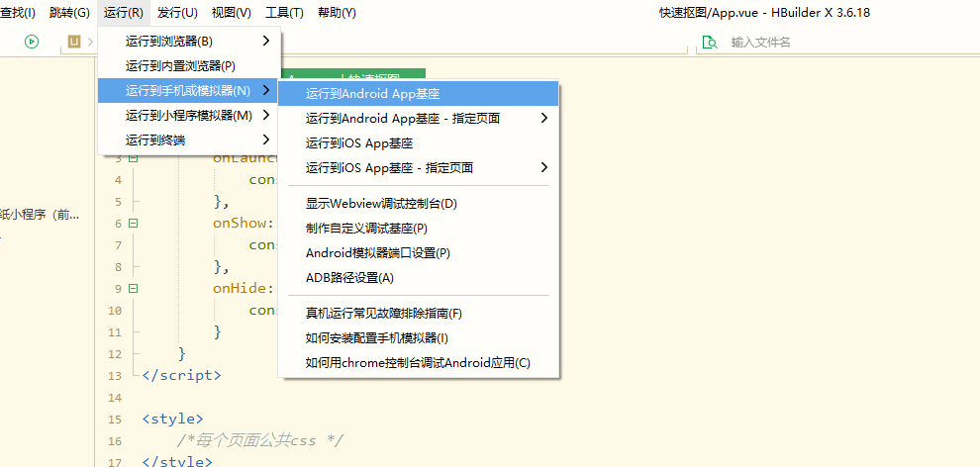
Task: Select 运行到内置浏览器(P) menu item
Action: tap(189, 65)
